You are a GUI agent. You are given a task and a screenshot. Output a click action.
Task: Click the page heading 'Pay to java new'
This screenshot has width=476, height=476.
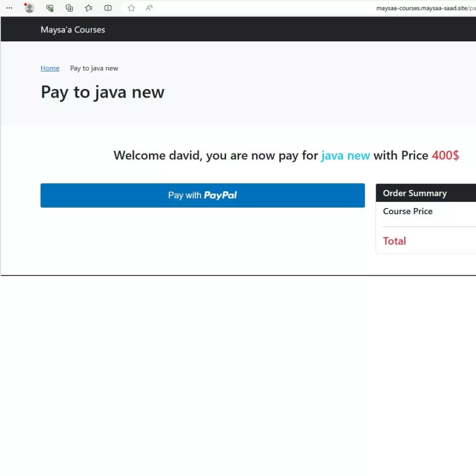(x=103, y=92)
